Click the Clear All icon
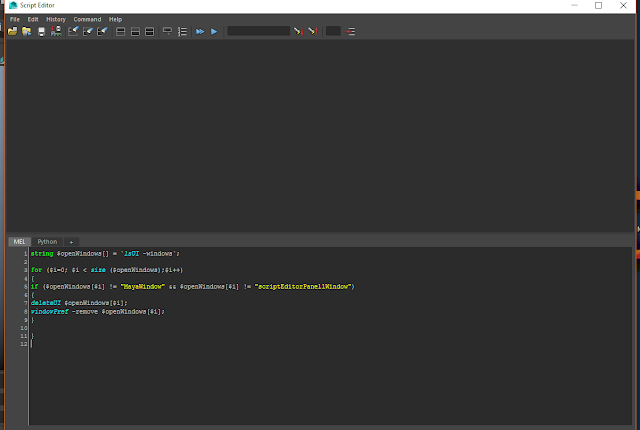Screen dimensions: 640x430 (x=102, y=31)
